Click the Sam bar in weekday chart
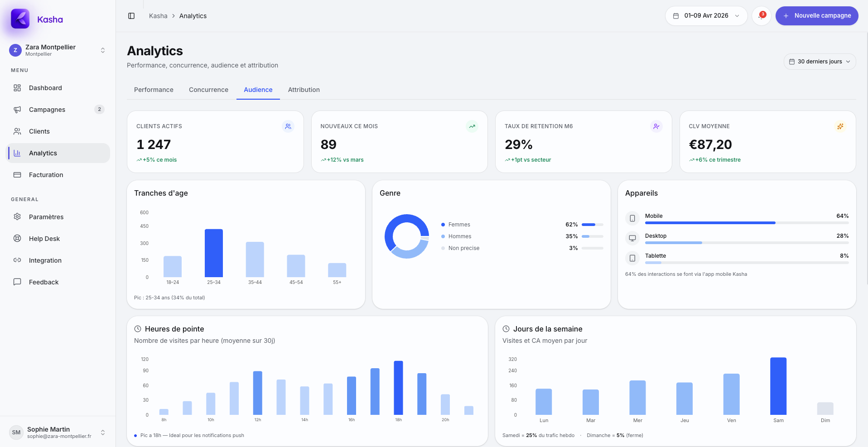 778,386
